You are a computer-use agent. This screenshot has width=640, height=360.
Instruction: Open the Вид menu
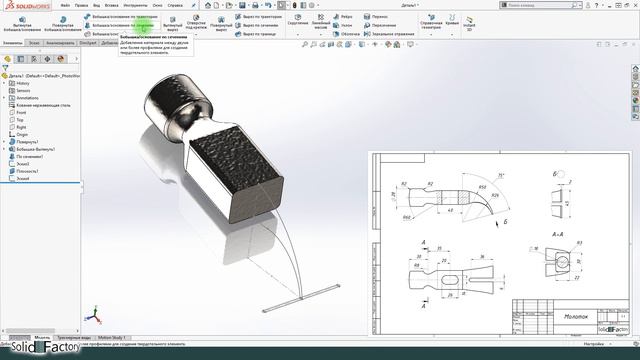pyautogui.click(x=96, y=6)
